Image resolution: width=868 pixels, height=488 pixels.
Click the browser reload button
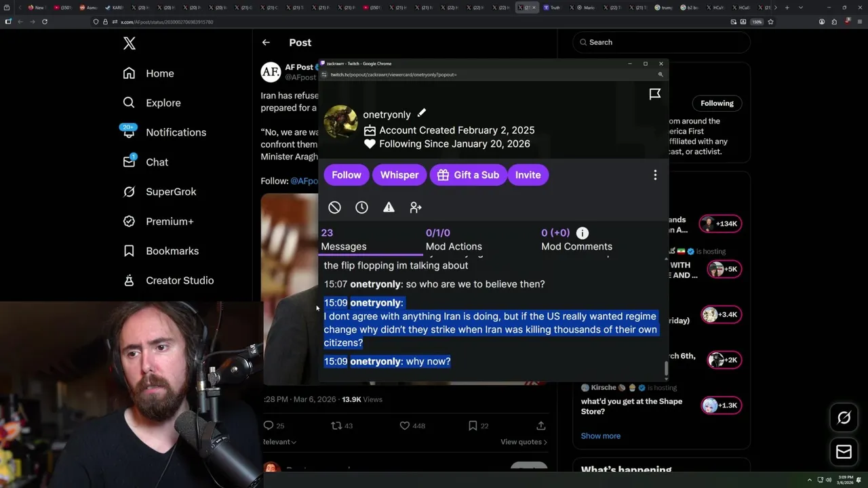coord(45,22)
